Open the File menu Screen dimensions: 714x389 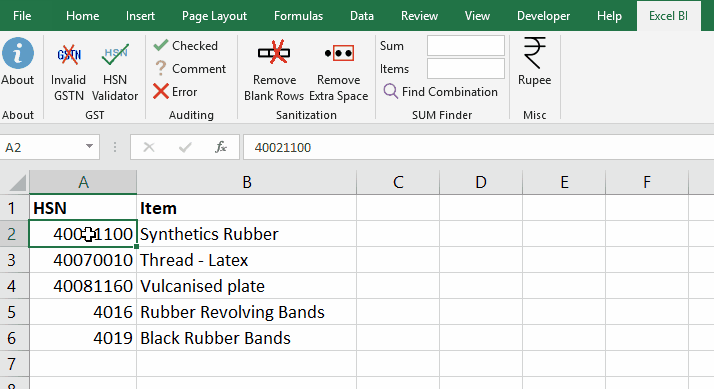[22, 16]
